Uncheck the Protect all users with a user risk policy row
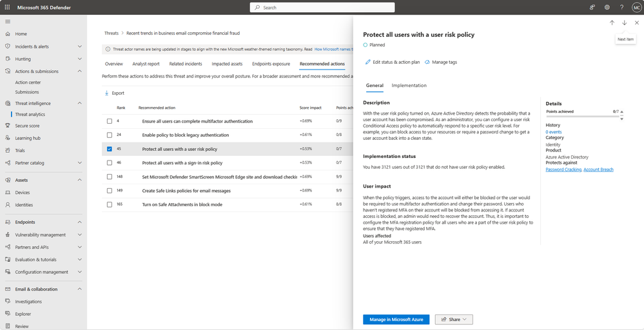 pyautogui.click(x=110, y=149)
